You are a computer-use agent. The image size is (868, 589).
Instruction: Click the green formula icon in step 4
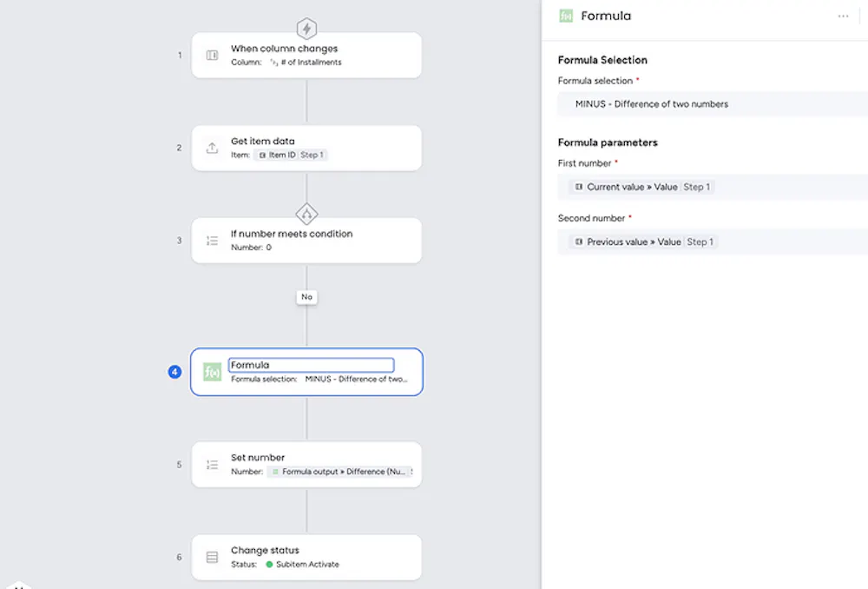click(x=212, y=372)
